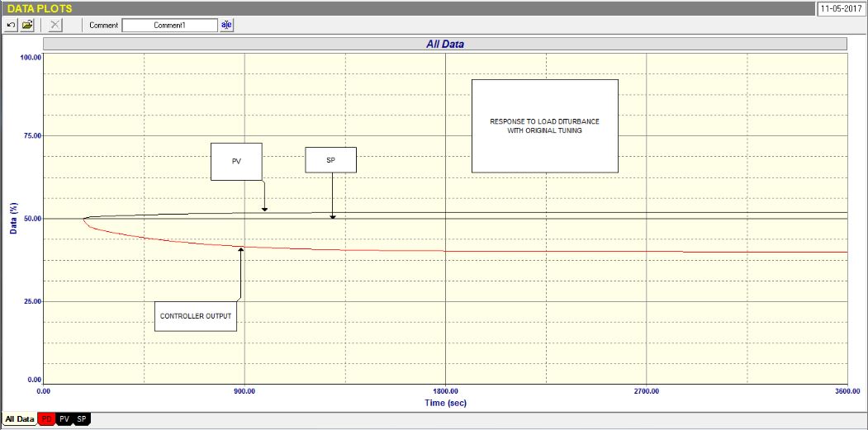Viewport: 868px width, 430px height.
Task: Click the undo arrow toolbar icon
Action: pos(11,25)
